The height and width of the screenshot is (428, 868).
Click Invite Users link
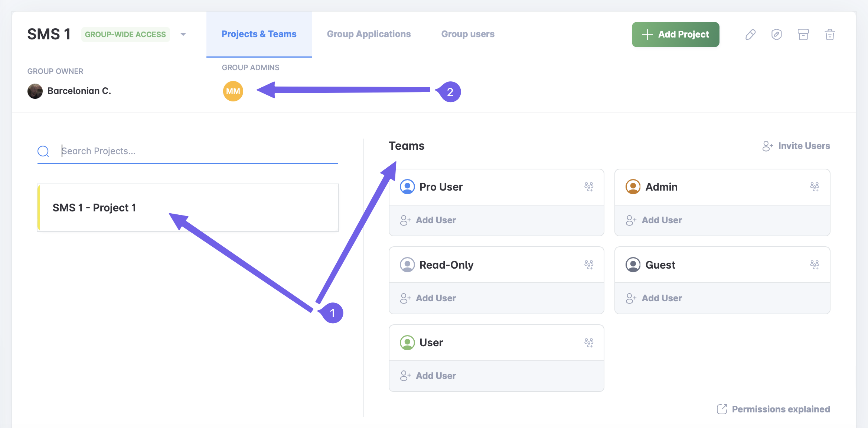click(796, 146)
